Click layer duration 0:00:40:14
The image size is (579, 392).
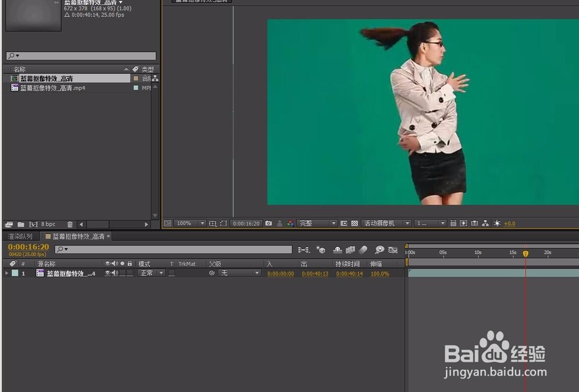click(349, 274)
